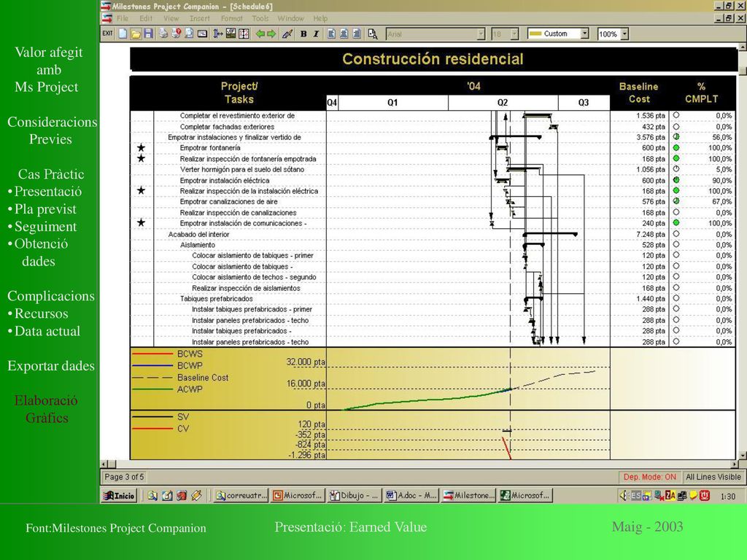Open the File menu
747x560 pixels.
(123, 18)
